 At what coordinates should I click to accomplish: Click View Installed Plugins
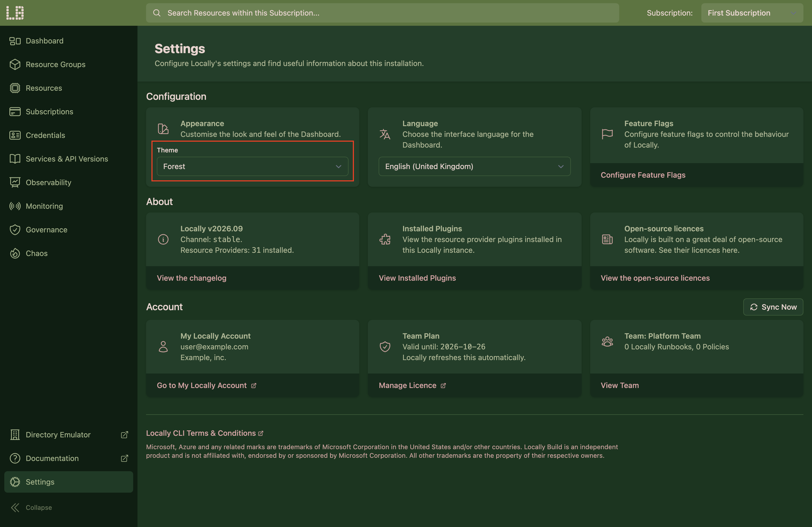(417, 278)
